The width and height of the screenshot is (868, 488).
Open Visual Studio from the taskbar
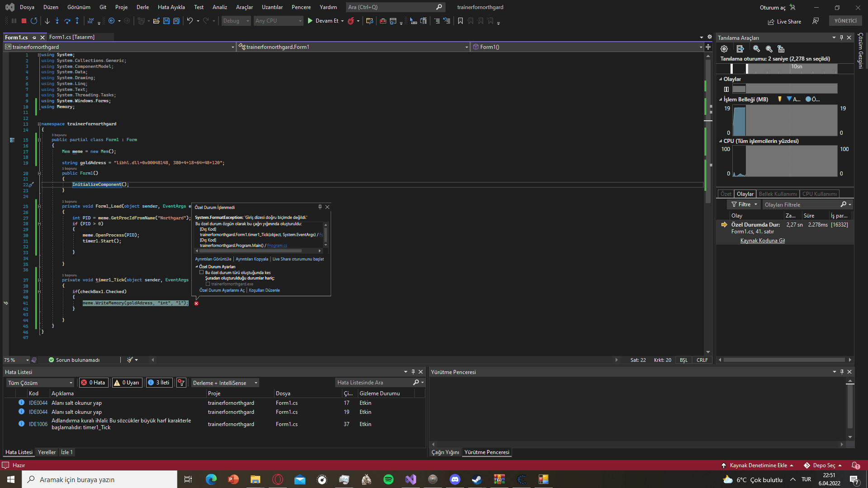pos(411,479)
